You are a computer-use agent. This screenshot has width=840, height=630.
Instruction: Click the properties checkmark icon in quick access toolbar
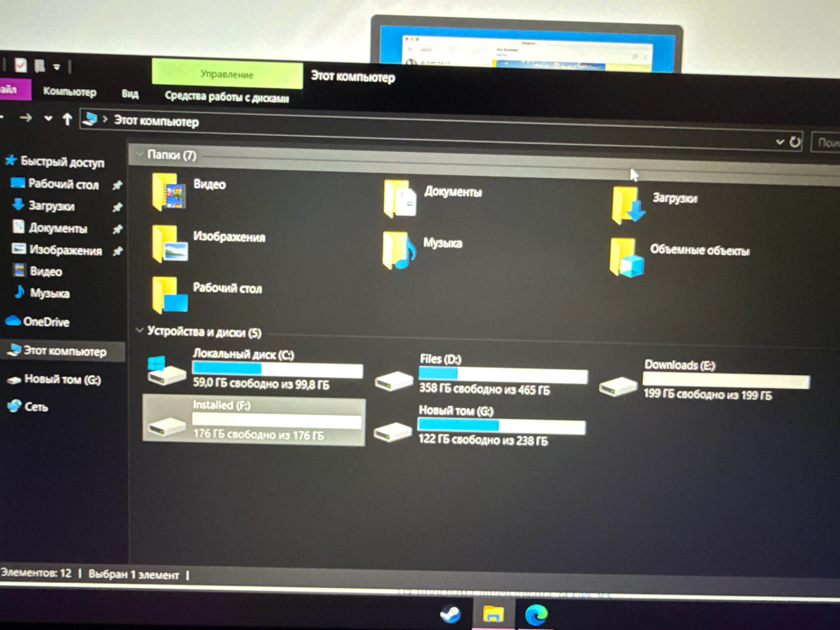point(21,66)
